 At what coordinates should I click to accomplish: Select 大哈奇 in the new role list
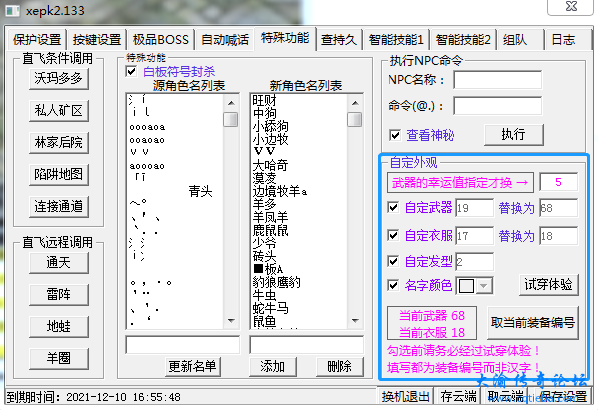[x=270, y=165]
